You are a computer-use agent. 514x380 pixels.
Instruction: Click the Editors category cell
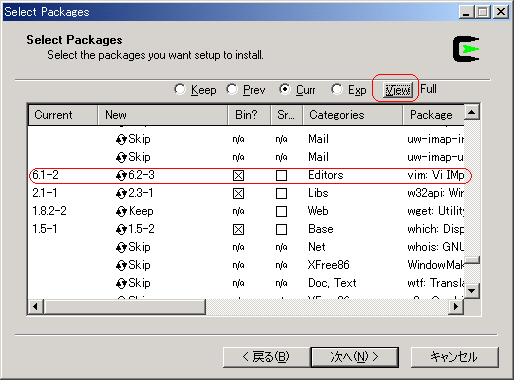click(x=325, y=175)
